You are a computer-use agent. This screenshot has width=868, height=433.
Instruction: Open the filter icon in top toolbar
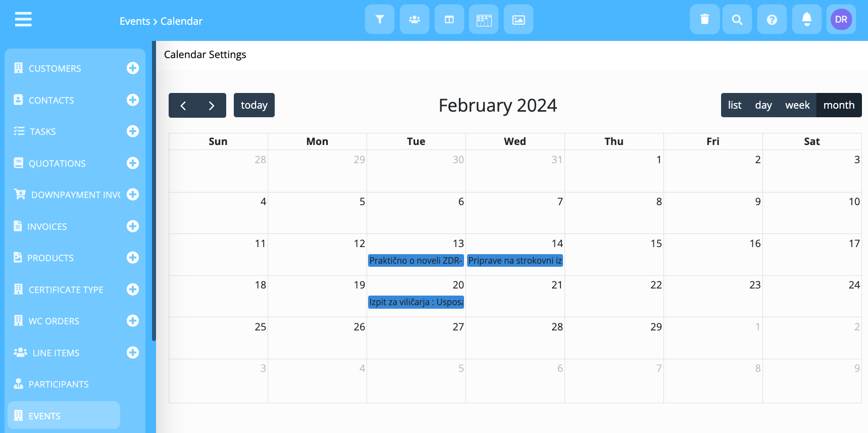tap(379, 20)
